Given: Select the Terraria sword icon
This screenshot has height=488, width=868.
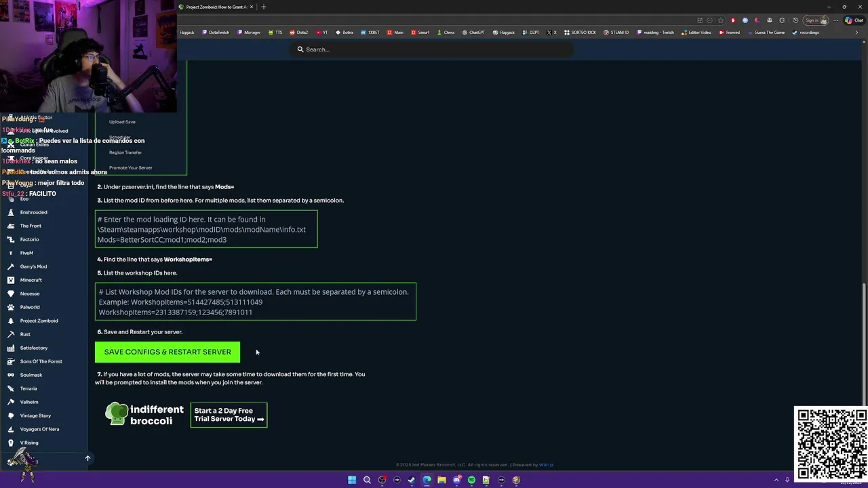Looking at the screenshot, I should (x=11, y=388).
